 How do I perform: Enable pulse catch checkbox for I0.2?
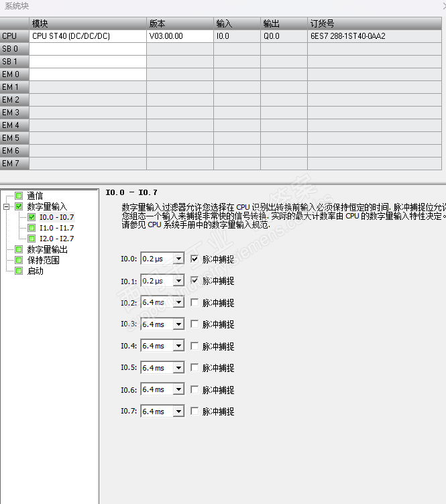194,302
